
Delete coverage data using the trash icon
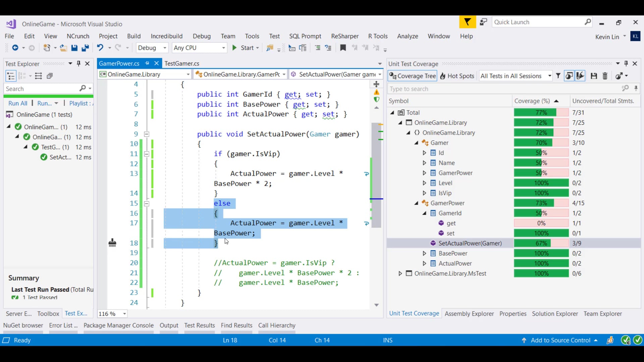(x=605, y=76)
